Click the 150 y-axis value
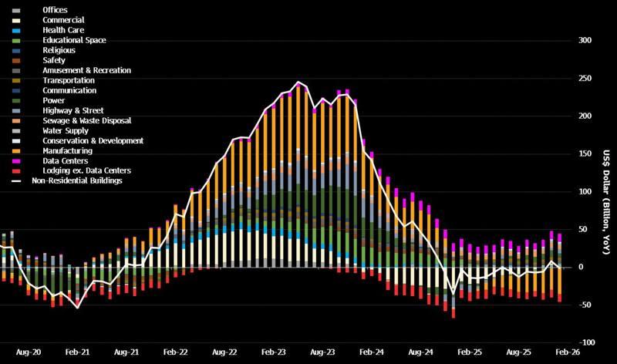617x364 pixels. click(x=585, y=154)
